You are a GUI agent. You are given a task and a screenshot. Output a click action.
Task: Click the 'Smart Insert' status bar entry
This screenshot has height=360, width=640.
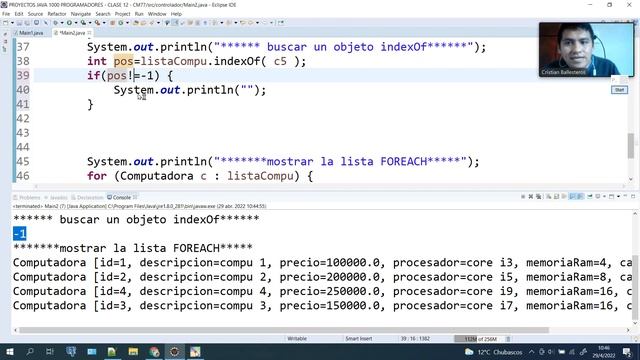[x=358, y=339]
